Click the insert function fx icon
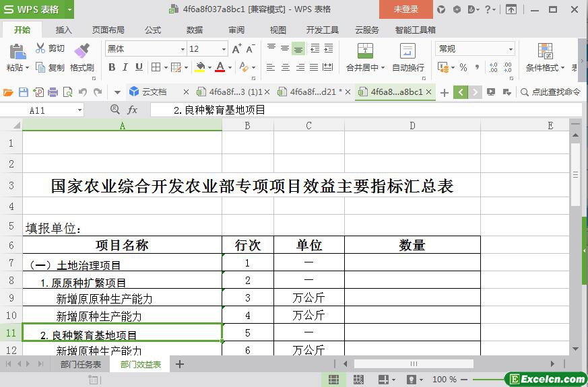 coord(133,110)
